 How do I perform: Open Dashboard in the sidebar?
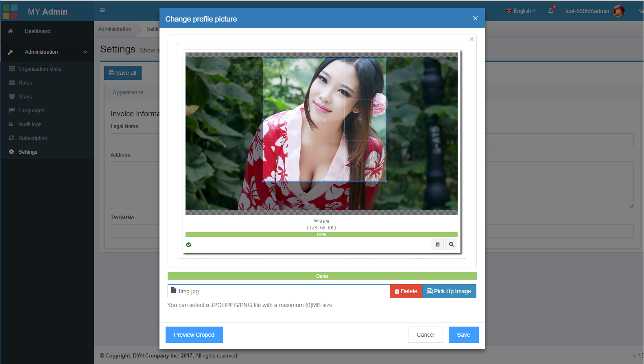47,31
